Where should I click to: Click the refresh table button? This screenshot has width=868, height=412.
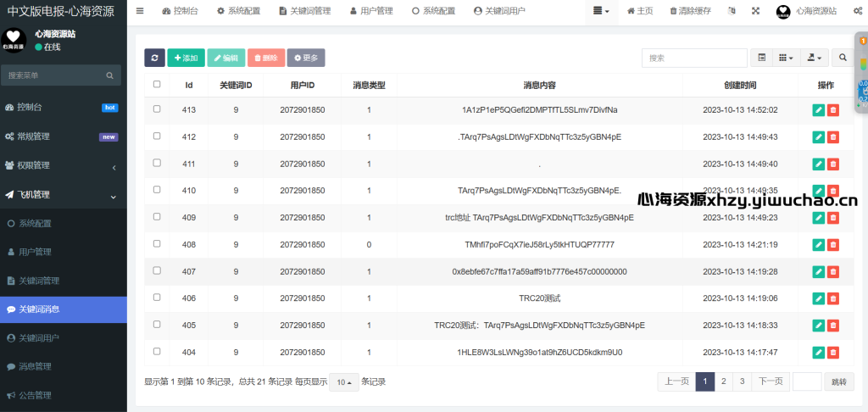click(154, 58)
